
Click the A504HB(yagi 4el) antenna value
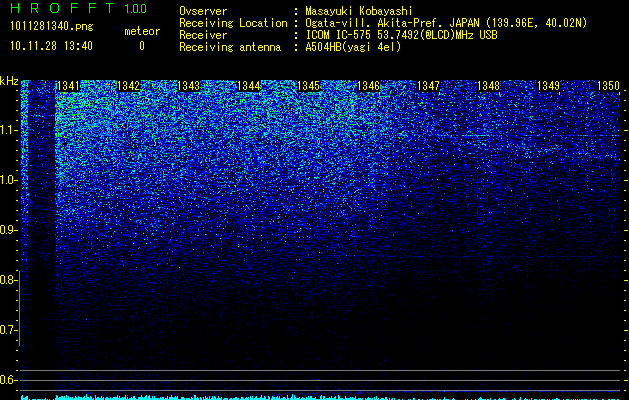coord(353,47)
